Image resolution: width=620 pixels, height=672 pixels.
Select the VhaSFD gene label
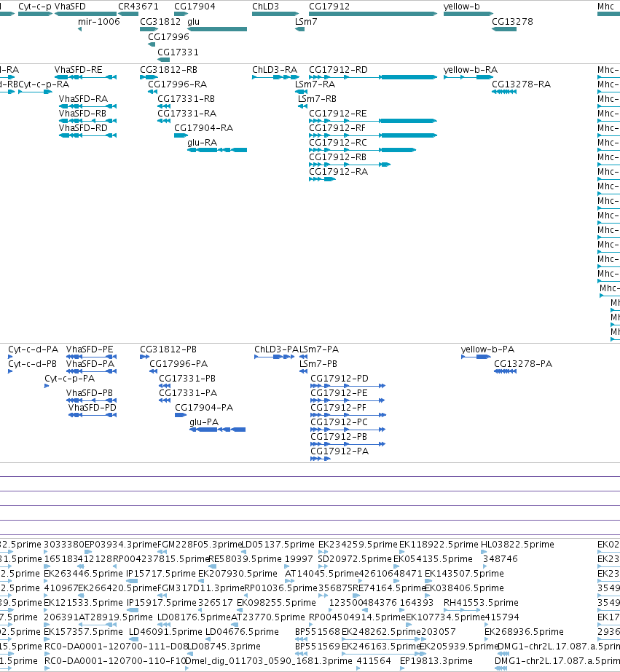(71, 7)
